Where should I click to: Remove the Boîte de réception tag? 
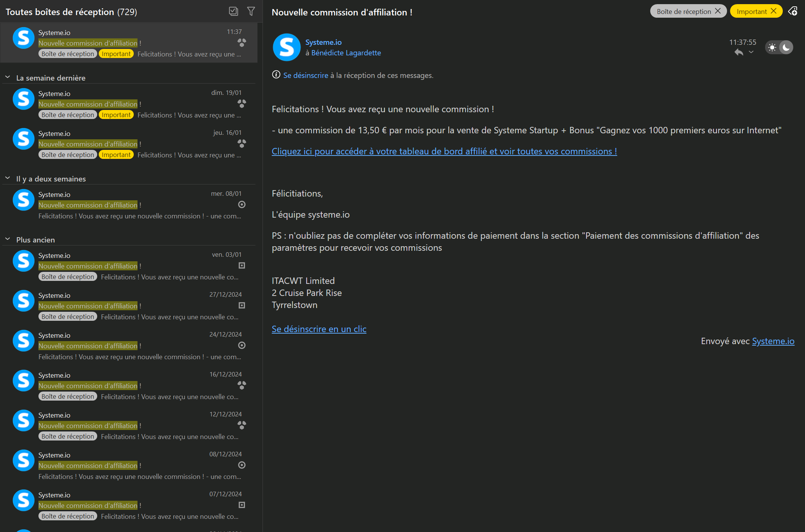718,11
